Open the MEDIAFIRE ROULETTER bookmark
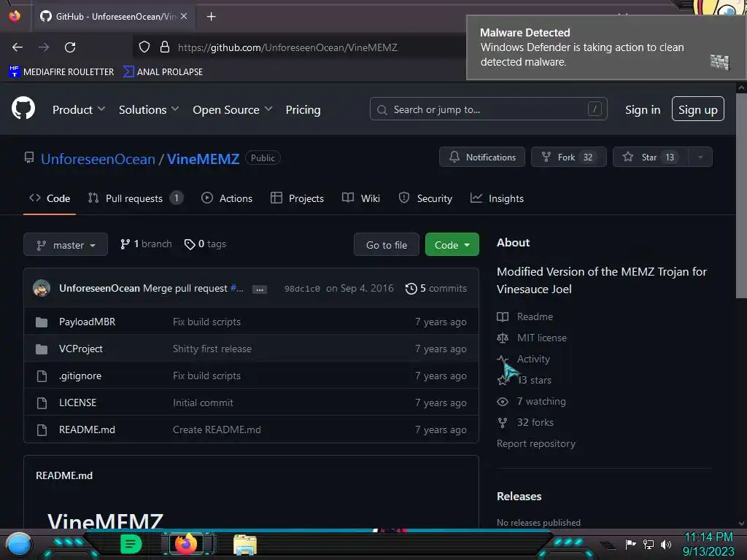The height and width of the screenshot is (560, 747). click(x=61, y=72)
